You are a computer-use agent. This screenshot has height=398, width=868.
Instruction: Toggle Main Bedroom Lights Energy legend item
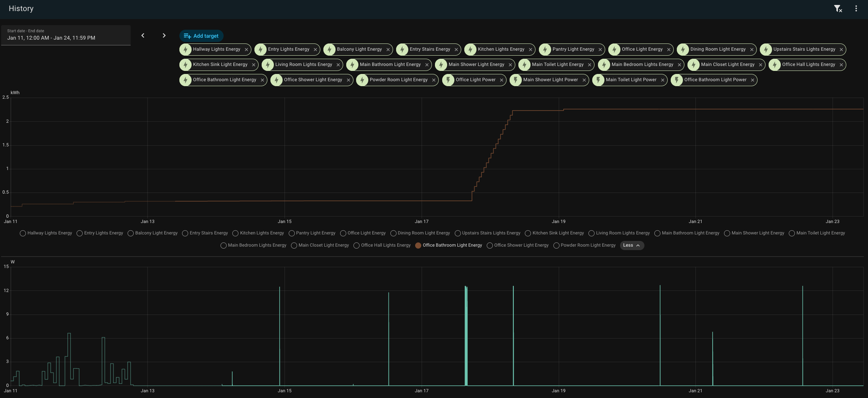click(253, 246)
